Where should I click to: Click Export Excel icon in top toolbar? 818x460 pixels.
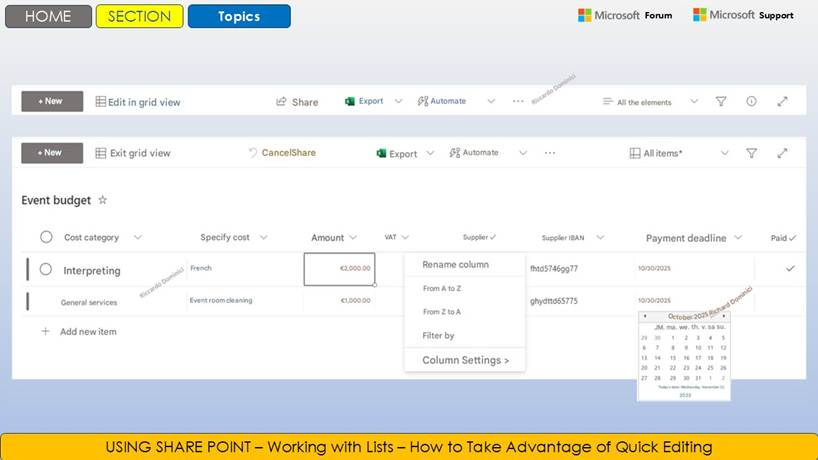(x=350, y=101)
